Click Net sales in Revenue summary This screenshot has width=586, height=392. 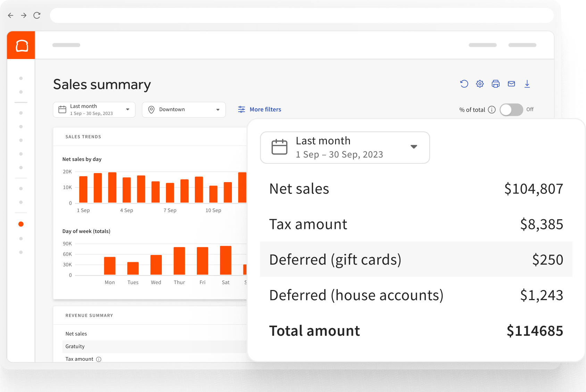(x=76, y=334)
